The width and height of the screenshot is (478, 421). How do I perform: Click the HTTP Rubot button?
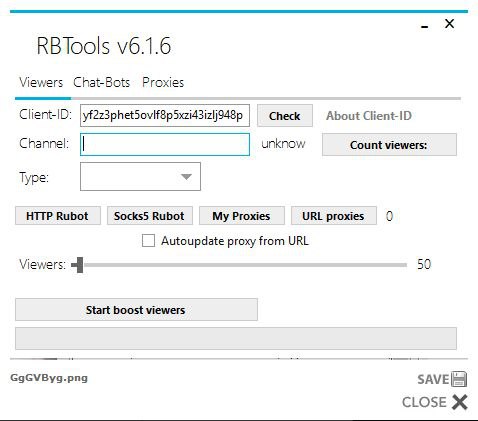tap(58, 216)
